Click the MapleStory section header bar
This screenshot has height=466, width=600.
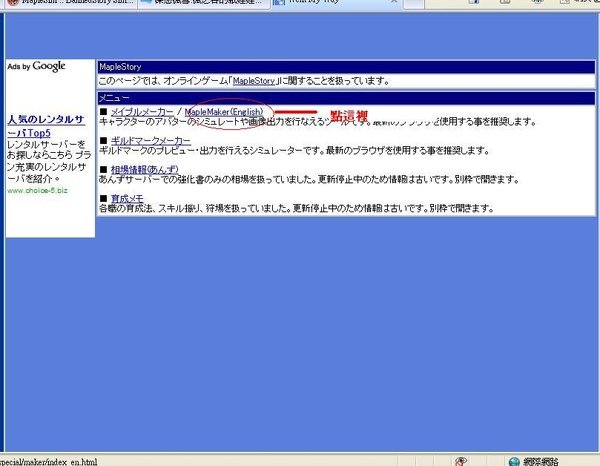[346, 67]
